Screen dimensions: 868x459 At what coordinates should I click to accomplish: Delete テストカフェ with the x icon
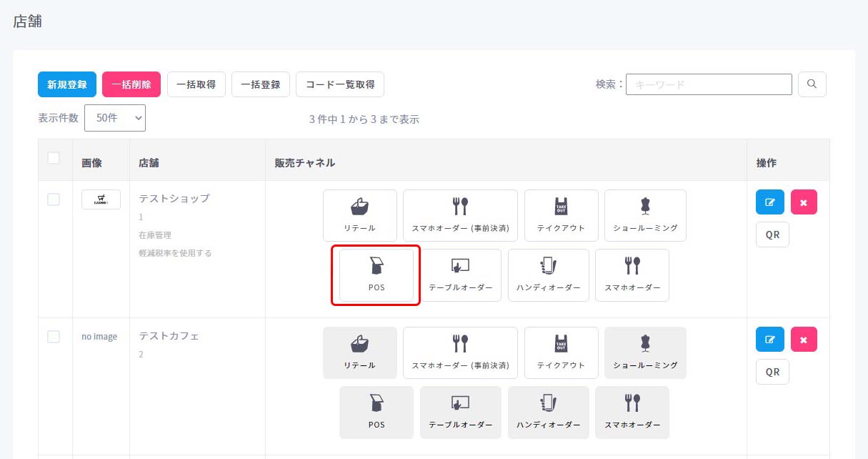(x=804, y=339)
